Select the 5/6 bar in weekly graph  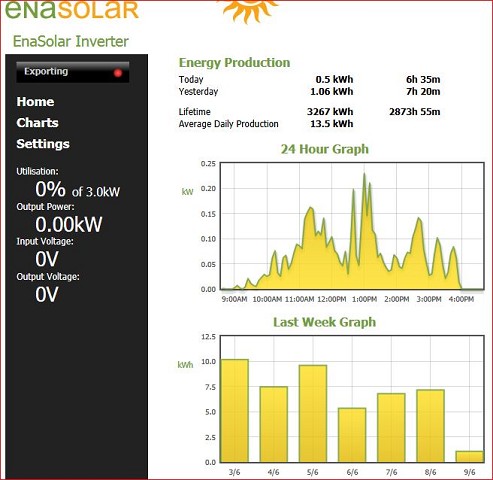(313, 414)
